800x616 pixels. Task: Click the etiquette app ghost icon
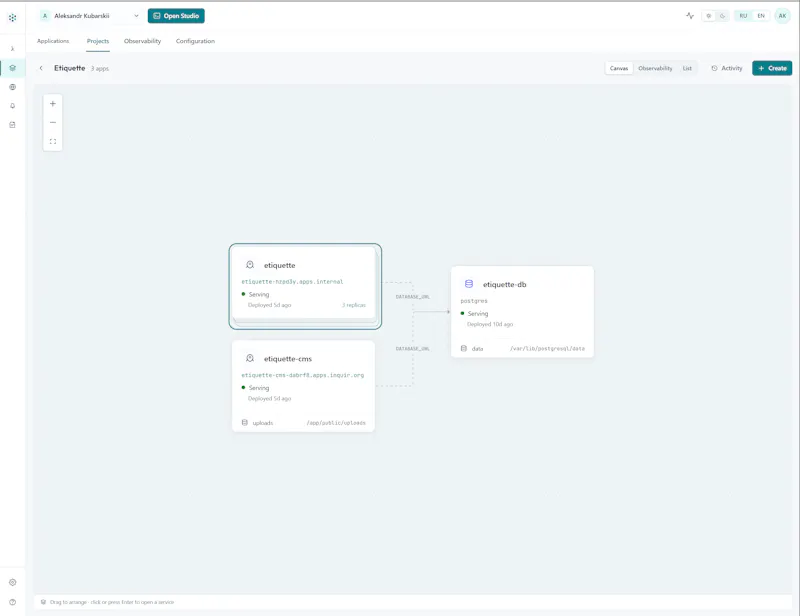tap(249, 265)
